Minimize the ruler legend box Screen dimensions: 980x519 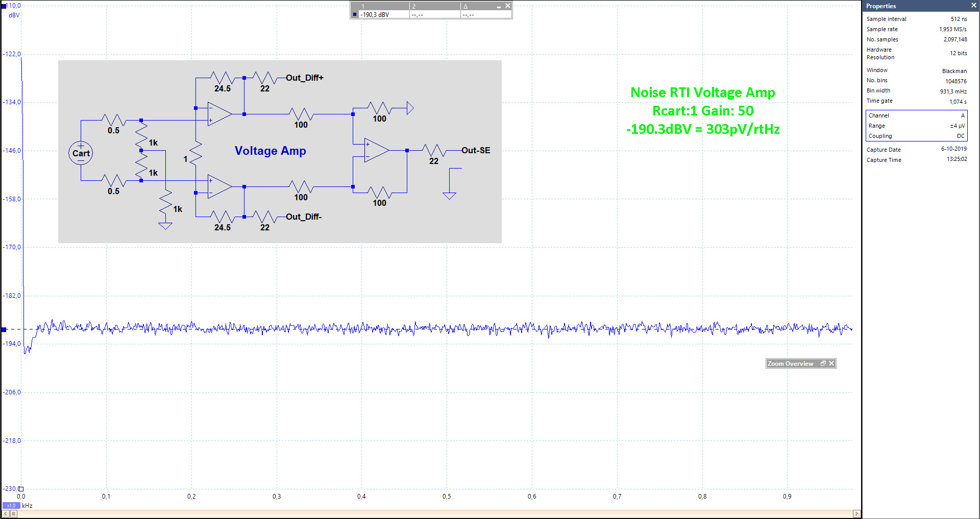click(499, 6)
